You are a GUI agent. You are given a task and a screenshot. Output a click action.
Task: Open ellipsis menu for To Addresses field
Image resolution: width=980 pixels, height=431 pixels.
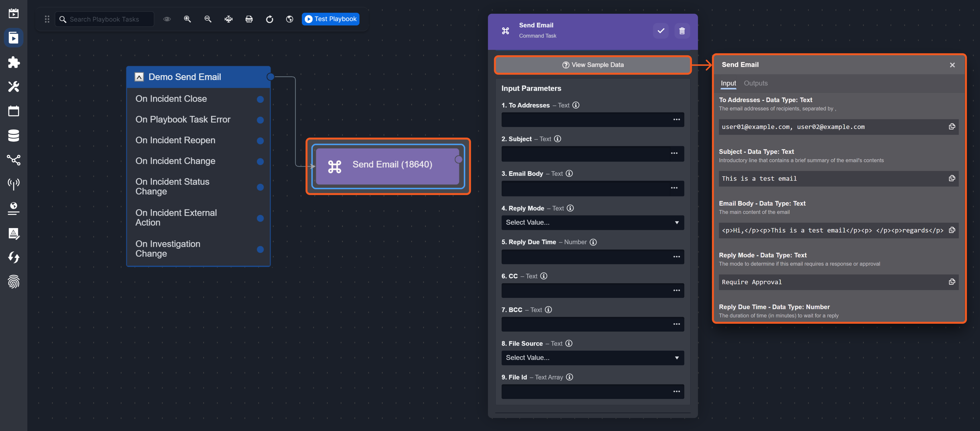coord(676,119)
